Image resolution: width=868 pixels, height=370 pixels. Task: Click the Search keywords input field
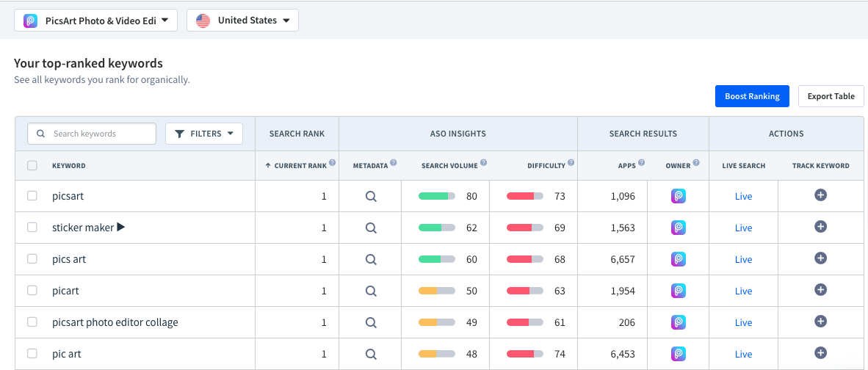[x=92, y=134]
